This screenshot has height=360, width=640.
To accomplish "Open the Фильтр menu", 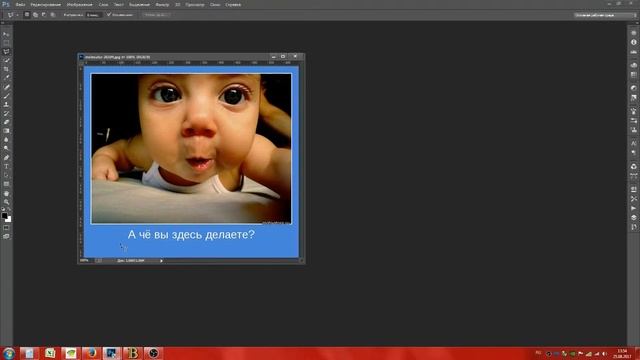I will click(162, 4).
